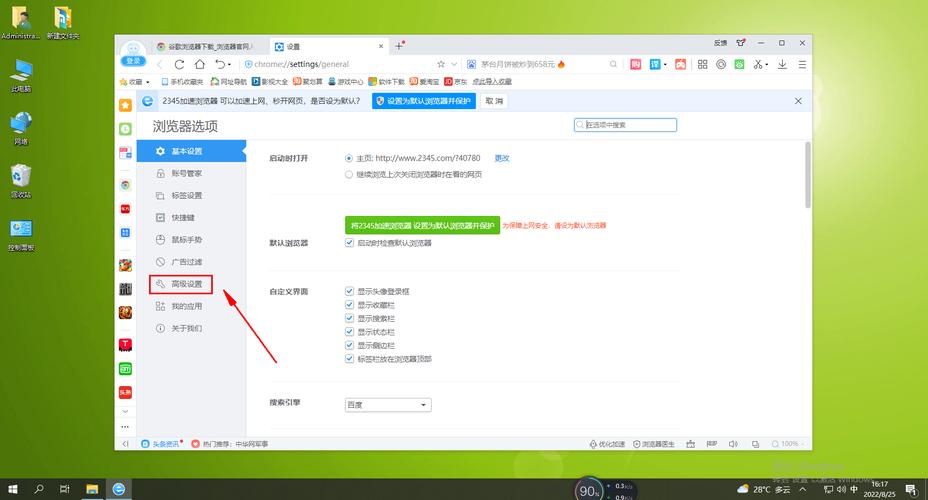Uncheck 显示头像登录框 checkbox
This screenshot has height=500, width=928.
(349, 291)
